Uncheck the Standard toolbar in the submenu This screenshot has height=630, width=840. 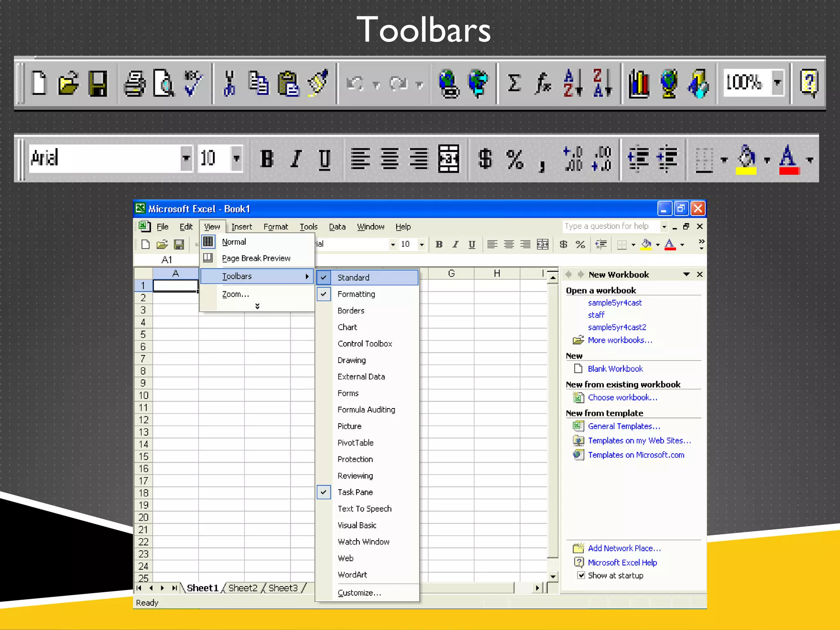[x=367, y=278]
